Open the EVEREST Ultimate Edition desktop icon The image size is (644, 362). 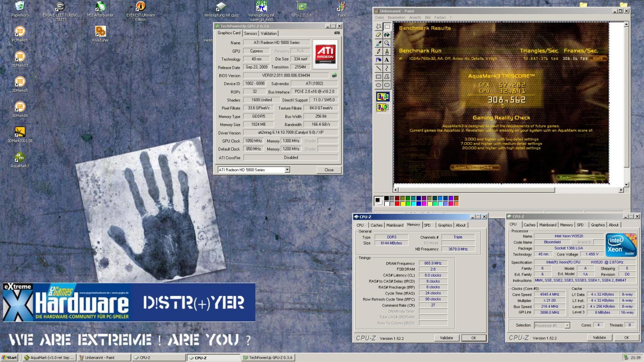140,11
